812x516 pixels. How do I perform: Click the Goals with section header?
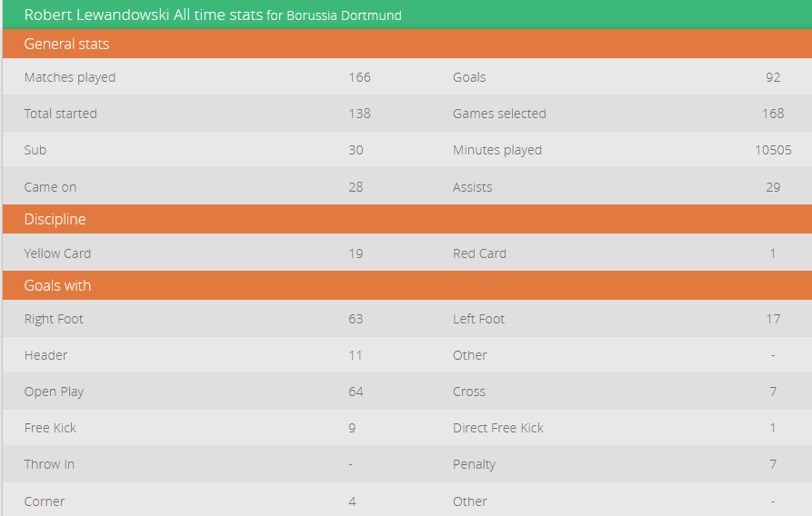57,285
